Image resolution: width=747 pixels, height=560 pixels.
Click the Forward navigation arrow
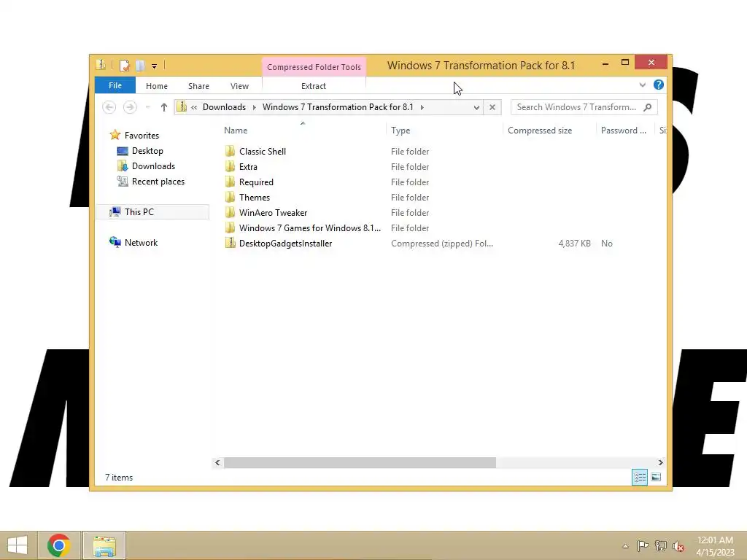click(130, 107)
